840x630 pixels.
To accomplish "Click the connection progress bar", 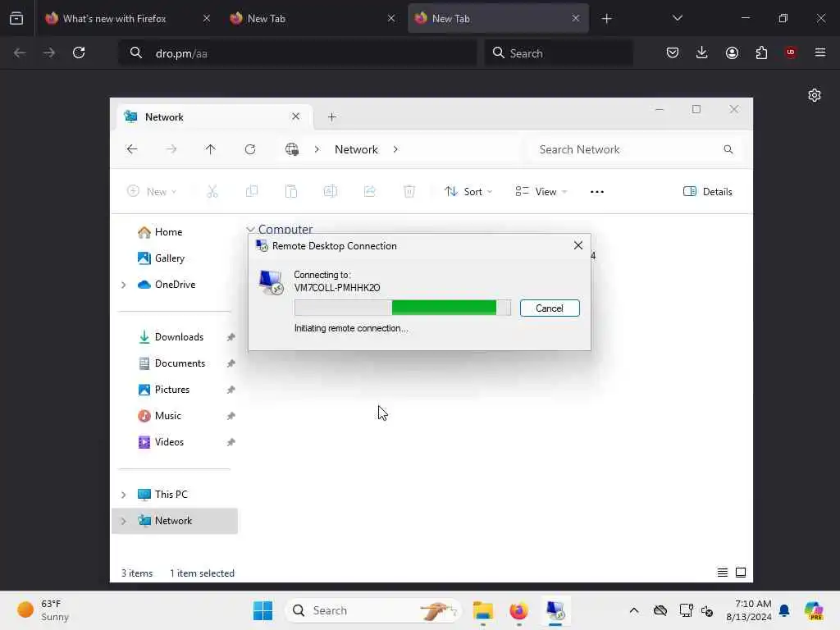I will [402, 308].
